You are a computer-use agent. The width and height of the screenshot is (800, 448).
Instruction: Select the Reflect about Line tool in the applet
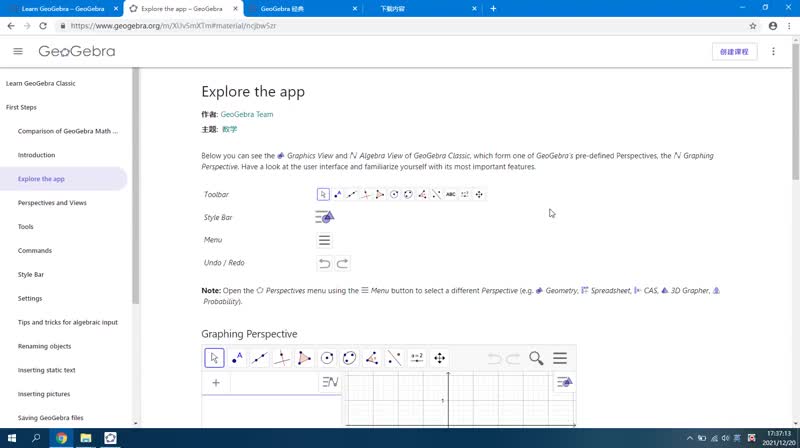click(x=394, y=358)
